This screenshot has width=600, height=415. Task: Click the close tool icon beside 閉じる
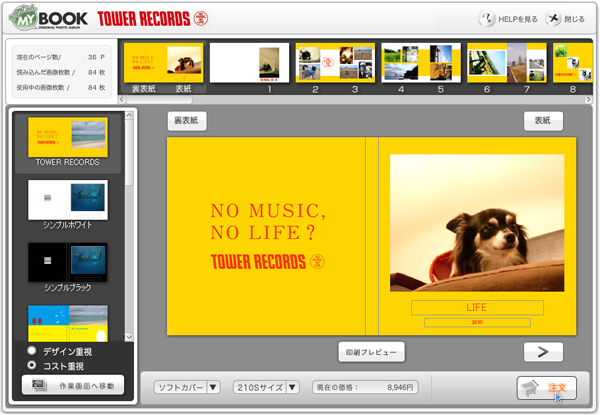553,18
